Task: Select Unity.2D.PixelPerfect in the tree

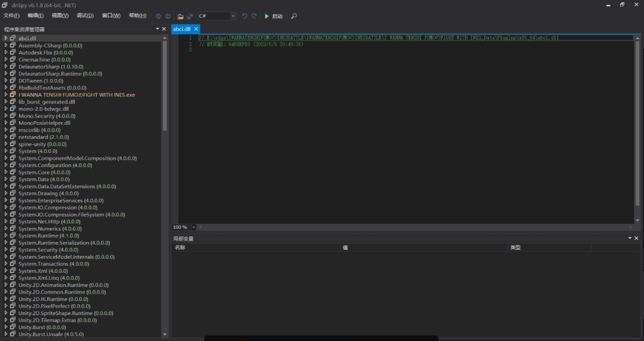Action: pyautogui.click(x=55, y=306)
